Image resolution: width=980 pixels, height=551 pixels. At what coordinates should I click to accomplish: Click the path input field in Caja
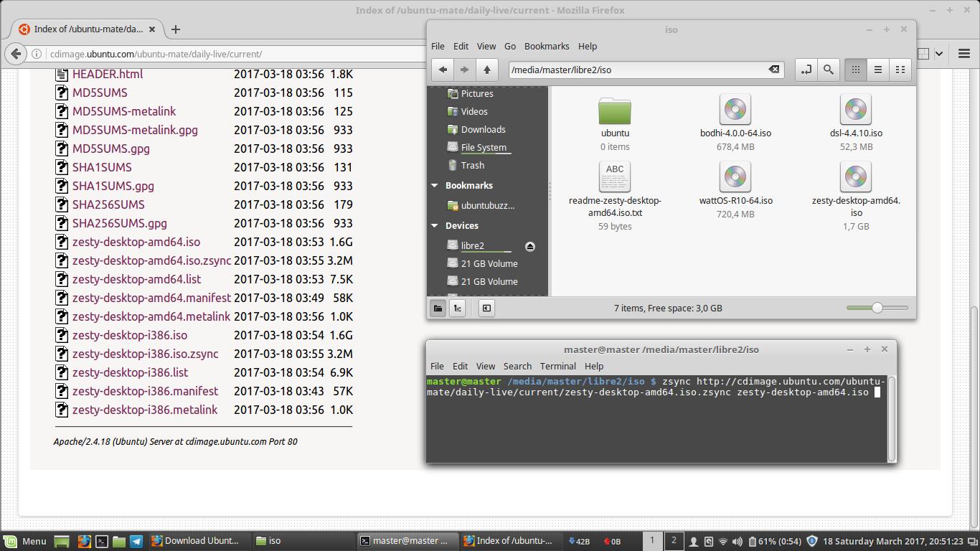(x=639, y=70)
